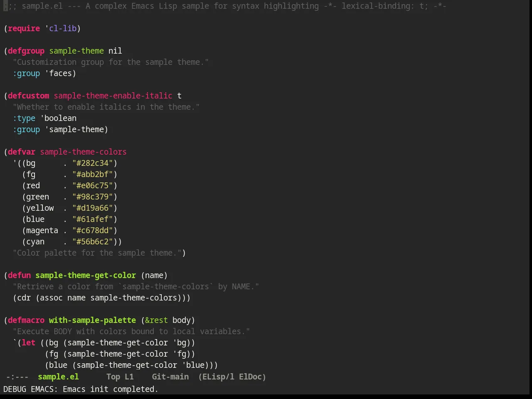
Task: Click the L1 line number indicator
Action: click(129, 377)
